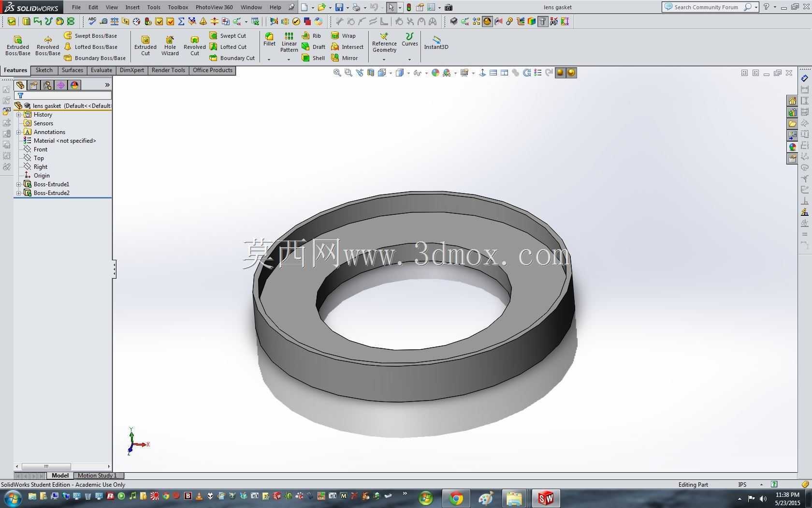Screen dimensions: 812x508
Task: Open the Fillet dropdown arrow
Action: (269, 60)
